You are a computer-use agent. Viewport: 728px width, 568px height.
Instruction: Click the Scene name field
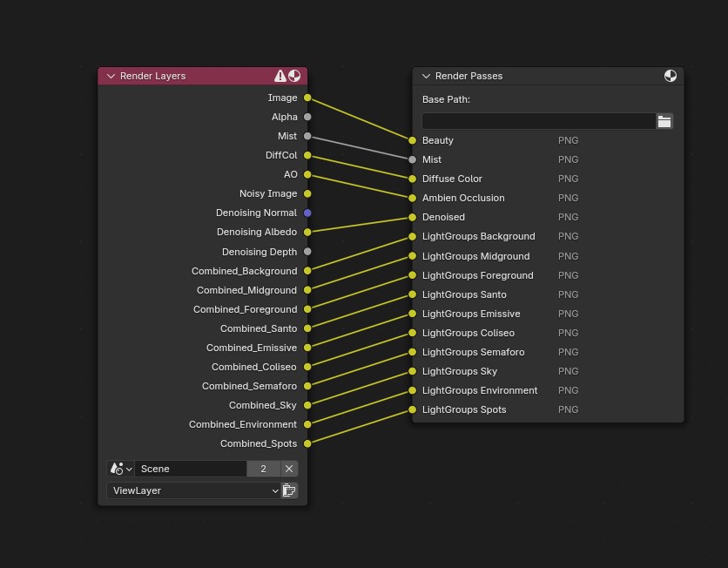point(190,469)
